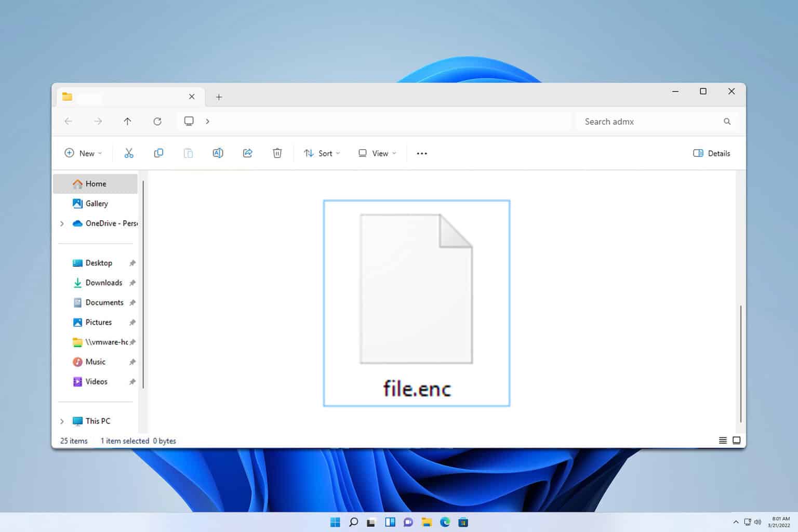
Task: Close the current Explorer tab
Action: tap(192, 97)
